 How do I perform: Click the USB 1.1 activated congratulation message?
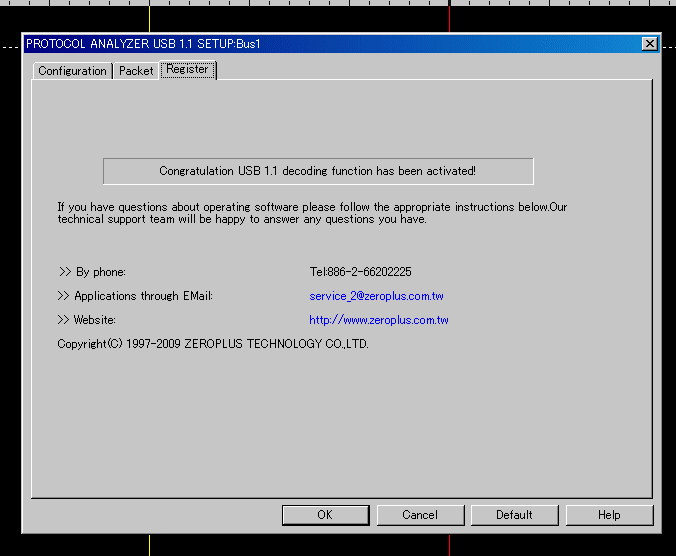pyautogui.click(x=318, y=171)
